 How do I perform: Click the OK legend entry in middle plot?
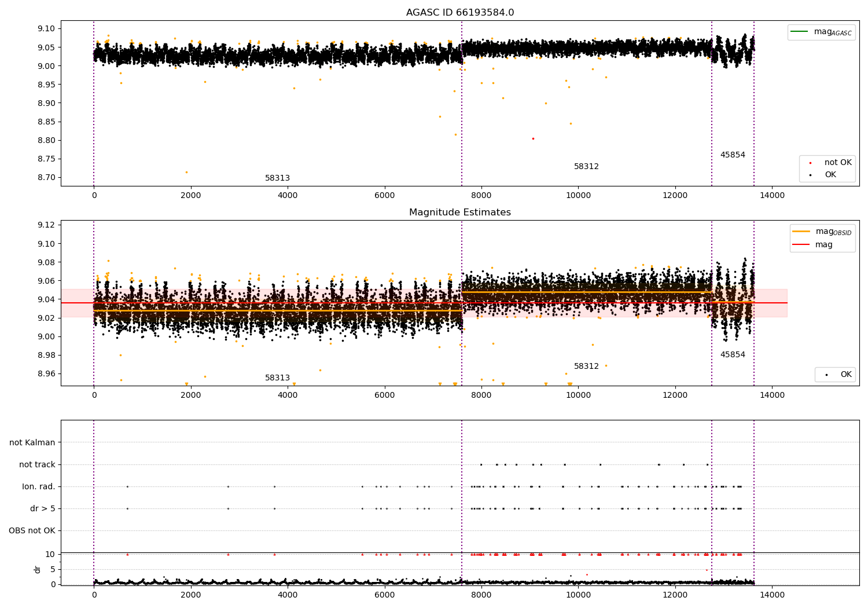(x=838, y=375)
